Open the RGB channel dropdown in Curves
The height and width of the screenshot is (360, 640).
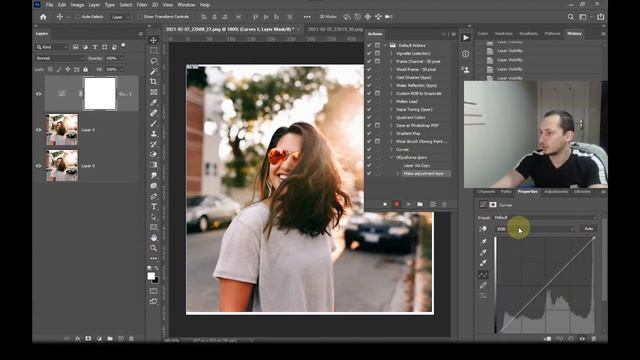535,229
